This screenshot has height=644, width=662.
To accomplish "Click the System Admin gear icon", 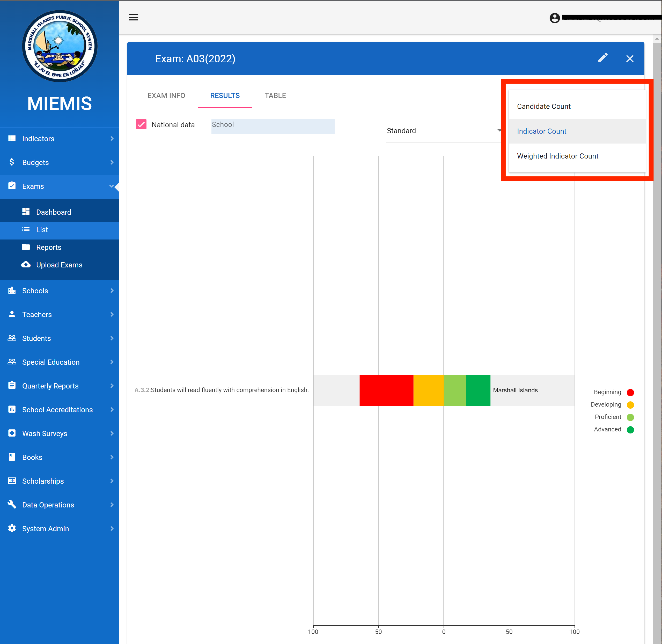I will 12,528.
